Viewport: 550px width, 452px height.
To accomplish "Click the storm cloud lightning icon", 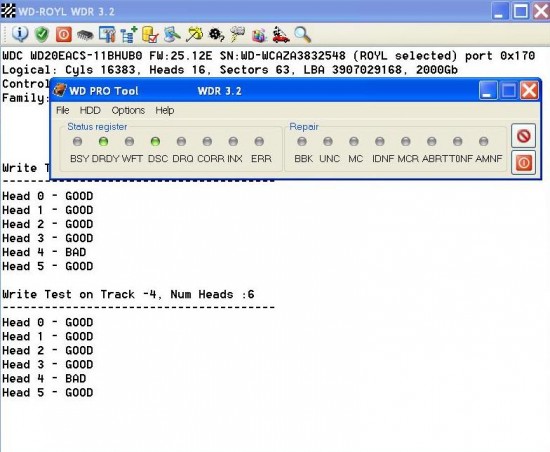I will [x=237, y=34].
